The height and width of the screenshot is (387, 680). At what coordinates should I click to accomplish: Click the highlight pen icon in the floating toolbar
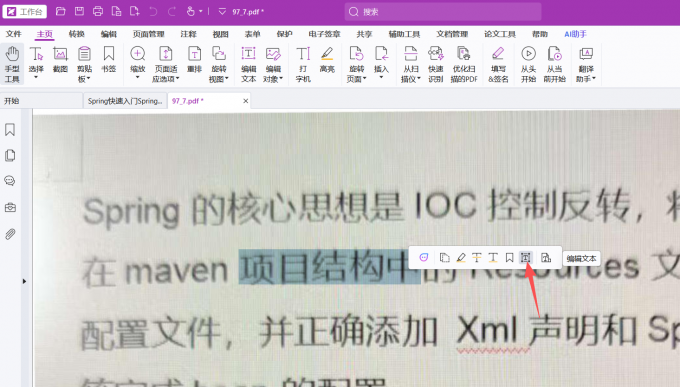pyautogui.click(x=461, y=258)
